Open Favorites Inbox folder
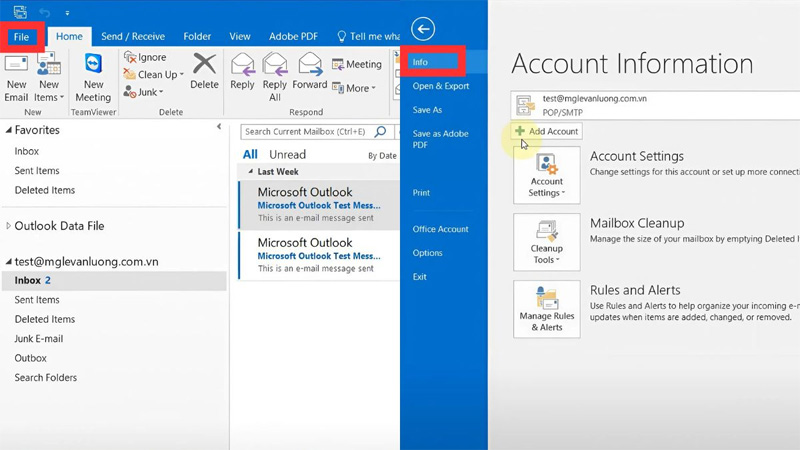 [27, 152]
